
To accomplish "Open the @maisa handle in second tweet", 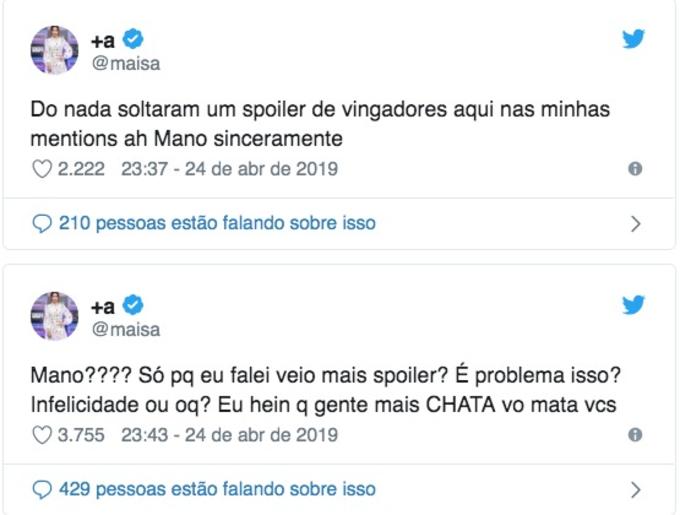I will pyautogui.click(x=125, y=329).
